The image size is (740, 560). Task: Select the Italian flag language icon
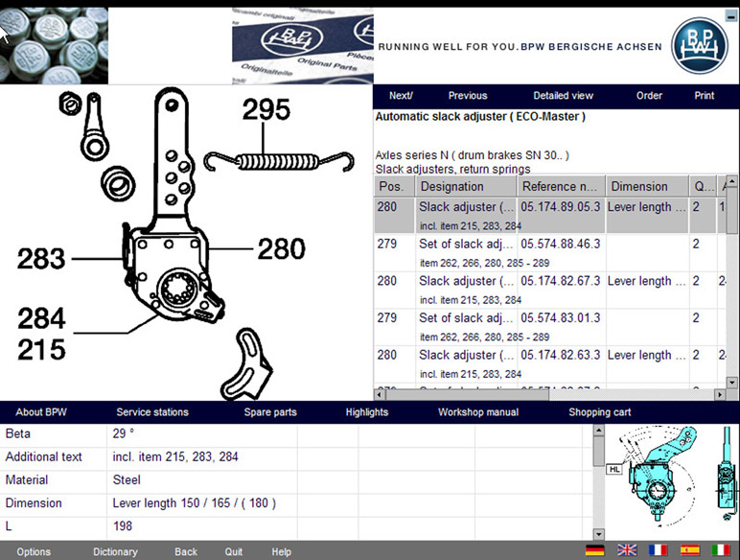coord(720,550)
